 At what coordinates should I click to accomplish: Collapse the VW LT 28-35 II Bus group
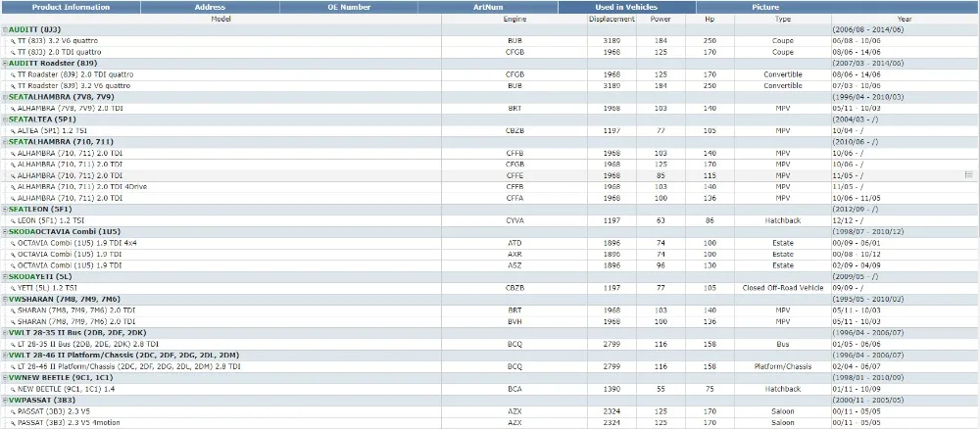(x=5, y=333)
